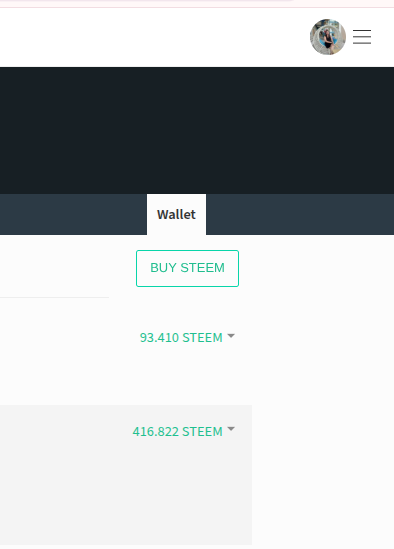The width and height of the screenshot is (394, 549).
Task: Buy STEEM using the green outlined button
Action: pyautogui.click(x=187, y=268)
